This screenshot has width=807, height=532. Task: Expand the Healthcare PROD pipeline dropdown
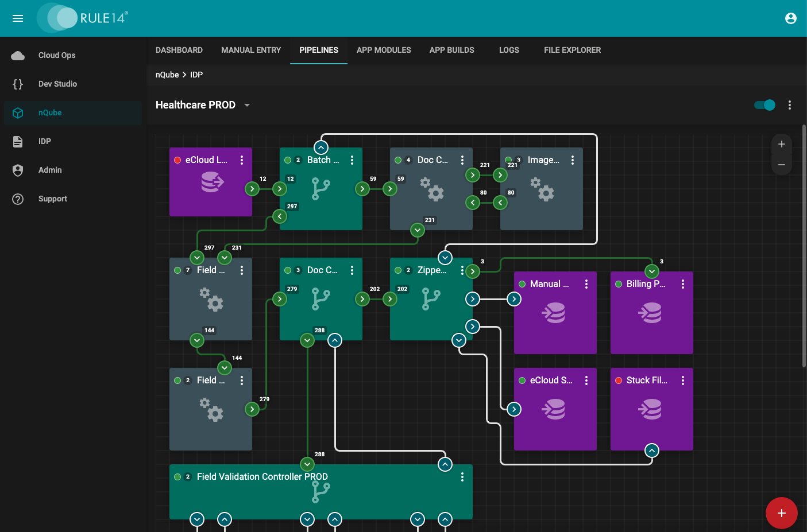pyautogui.click(x=247, y=105)
